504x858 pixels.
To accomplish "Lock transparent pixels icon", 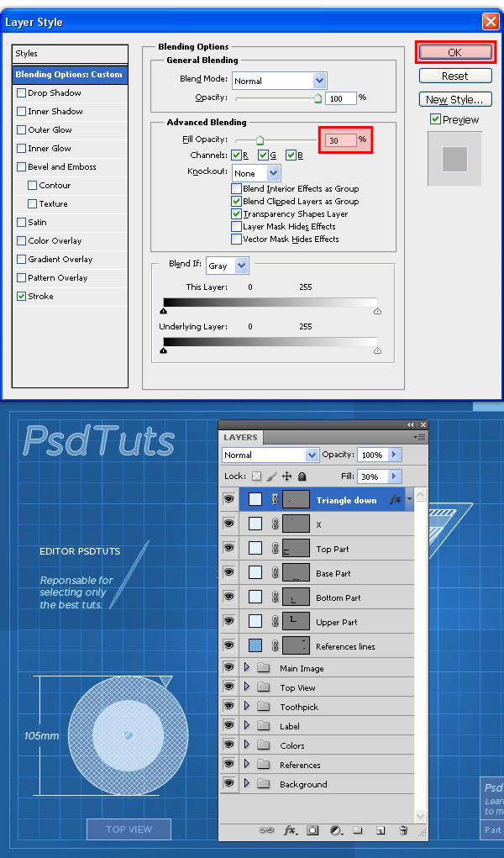I will (x=257, y=476).
